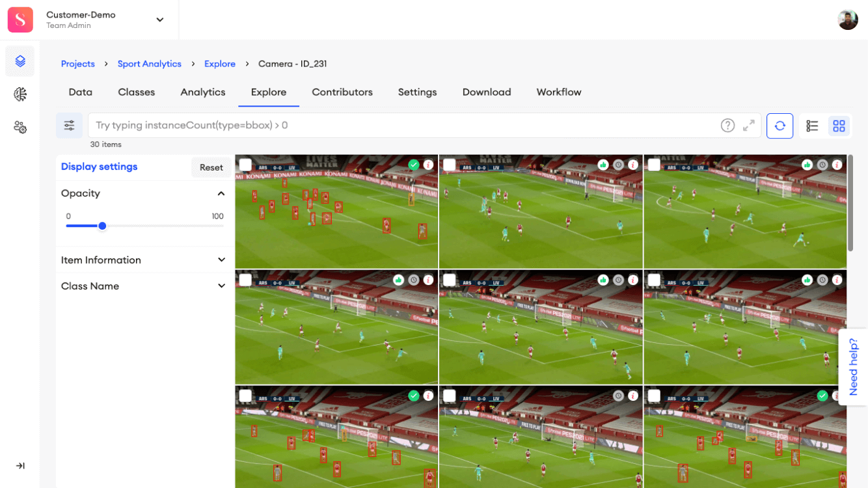
Task: Click the clock icon on the third-row second thumbnail
Action: point(618,396)
